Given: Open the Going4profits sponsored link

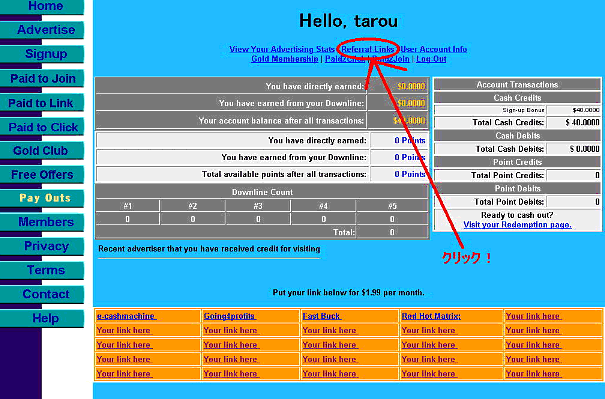Looking at the screenshot, I should 230,316.
